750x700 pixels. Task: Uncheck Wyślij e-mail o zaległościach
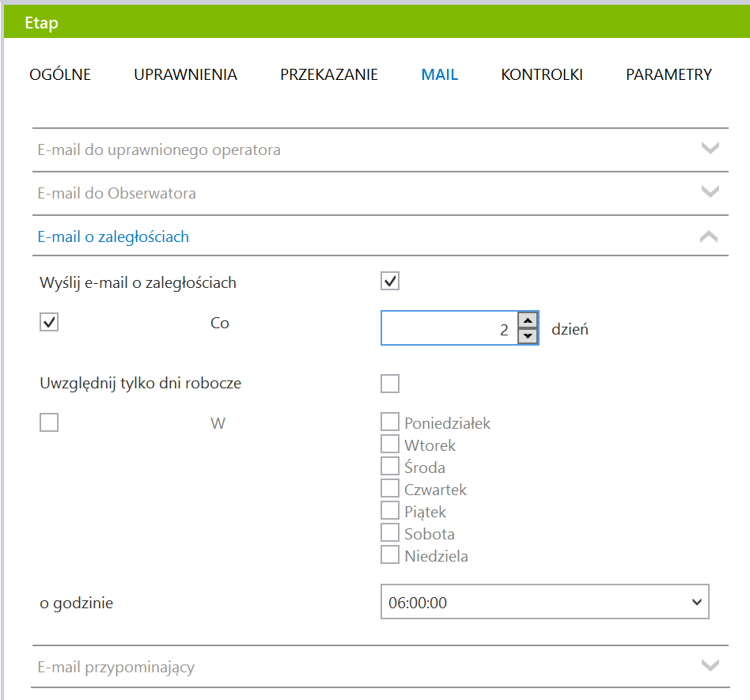click(390, 281)
